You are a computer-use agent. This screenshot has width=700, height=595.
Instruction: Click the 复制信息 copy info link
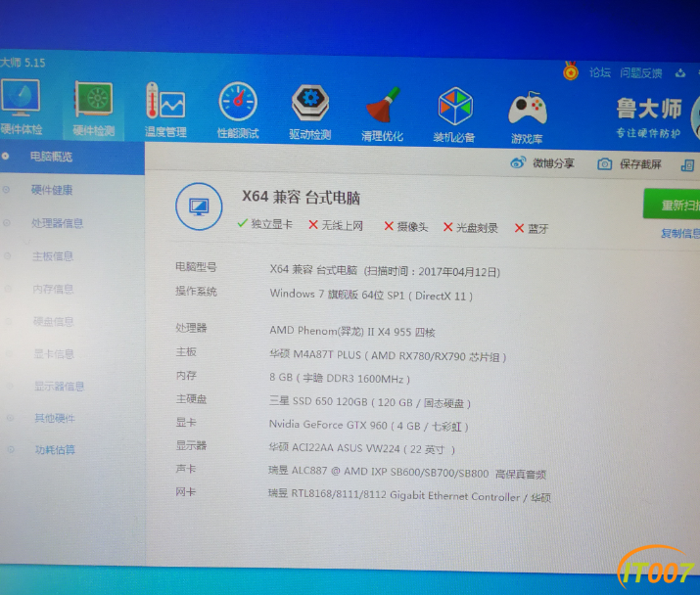point(679,233)
